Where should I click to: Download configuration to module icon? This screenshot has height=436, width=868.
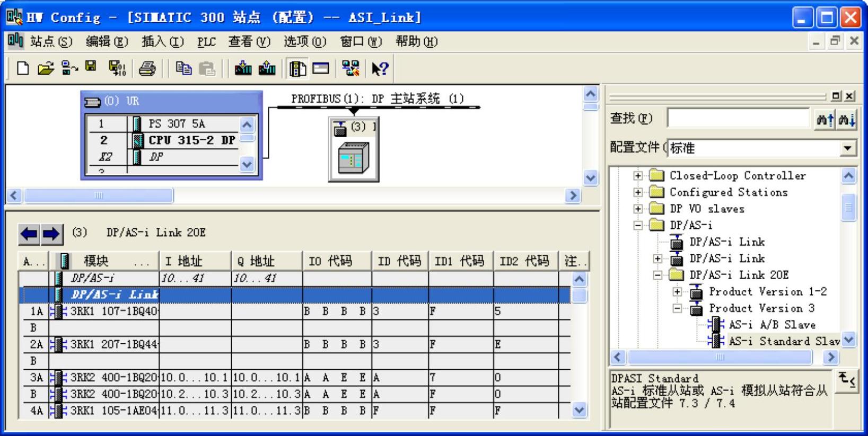click(x=243, y=68)
